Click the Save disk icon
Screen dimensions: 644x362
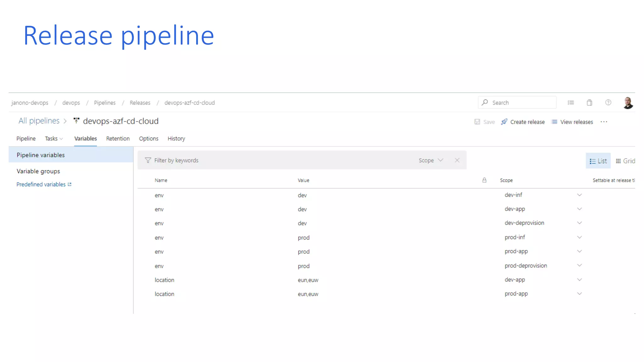point(477,122)
